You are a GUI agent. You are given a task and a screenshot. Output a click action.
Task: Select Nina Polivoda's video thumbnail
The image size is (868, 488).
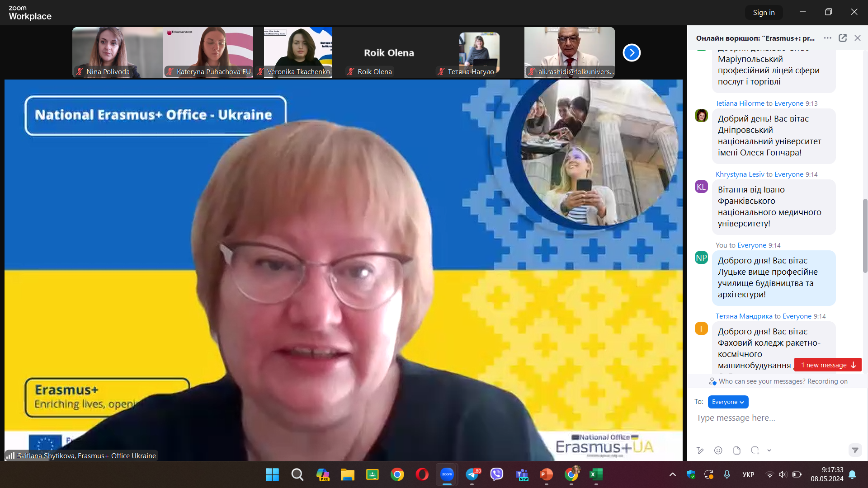[x=118, y=52]
